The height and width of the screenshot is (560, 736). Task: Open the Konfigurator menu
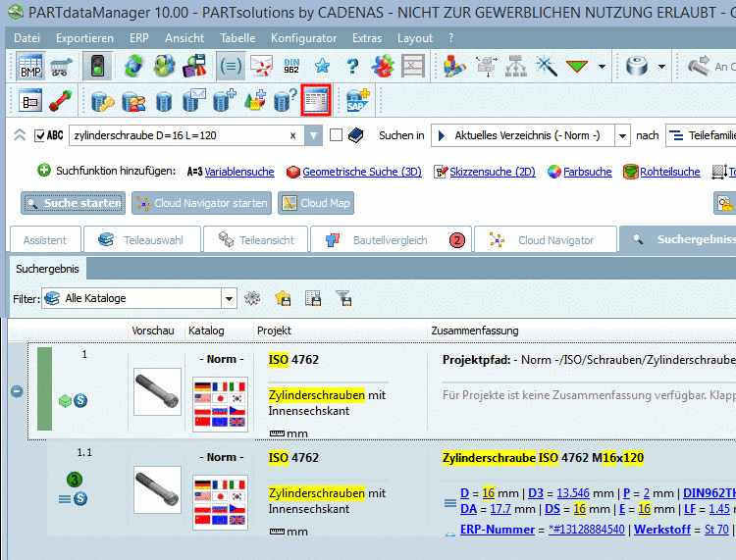[303, 38]
